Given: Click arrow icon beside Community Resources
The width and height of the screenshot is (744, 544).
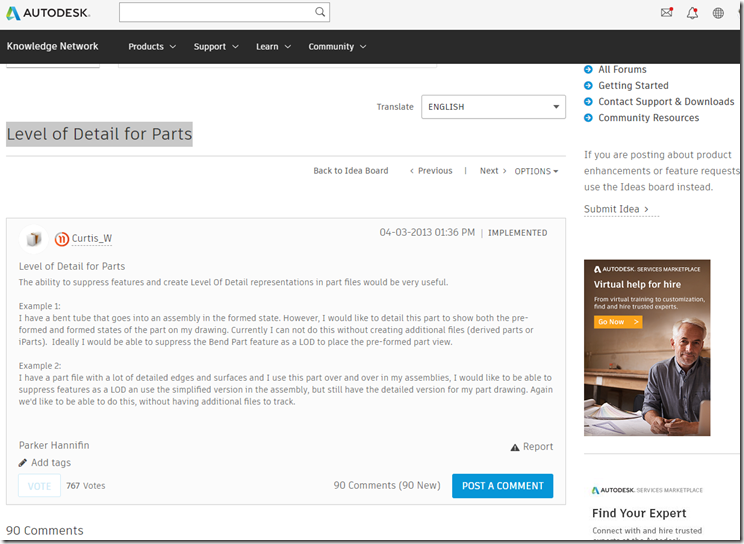Looking at the screenshot, I should point(588,118).
